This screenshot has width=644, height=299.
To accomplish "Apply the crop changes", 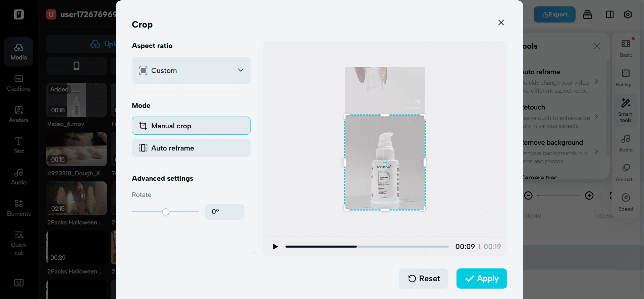I will pyautogui.click(x=481, y=279).
